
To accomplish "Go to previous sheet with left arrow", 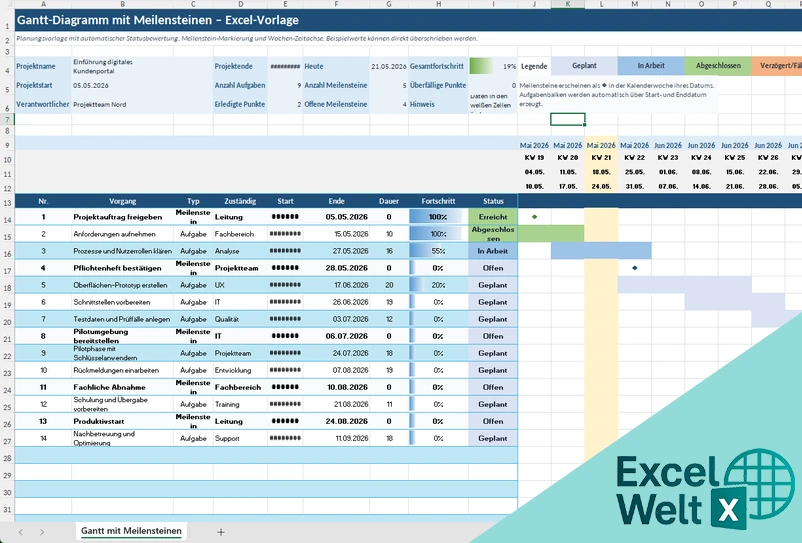I will (x=20, y=532).
